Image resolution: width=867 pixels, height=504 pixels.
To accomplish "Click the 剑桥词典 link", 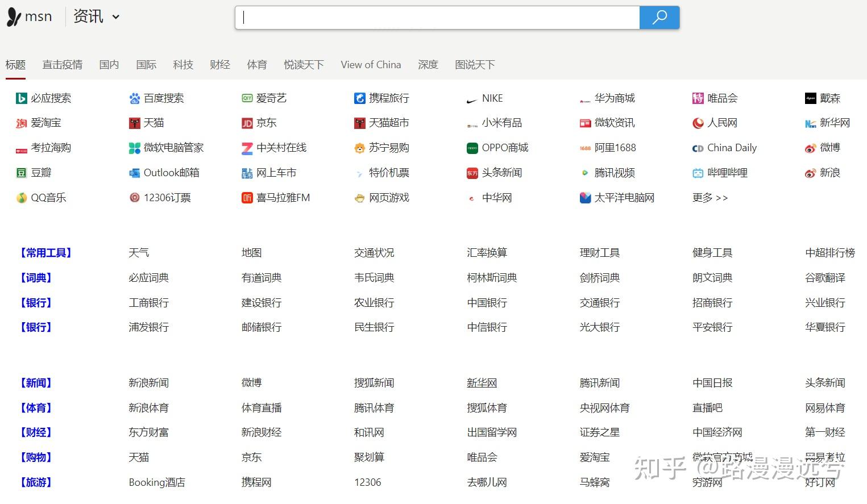I will [x=600, y=278].
